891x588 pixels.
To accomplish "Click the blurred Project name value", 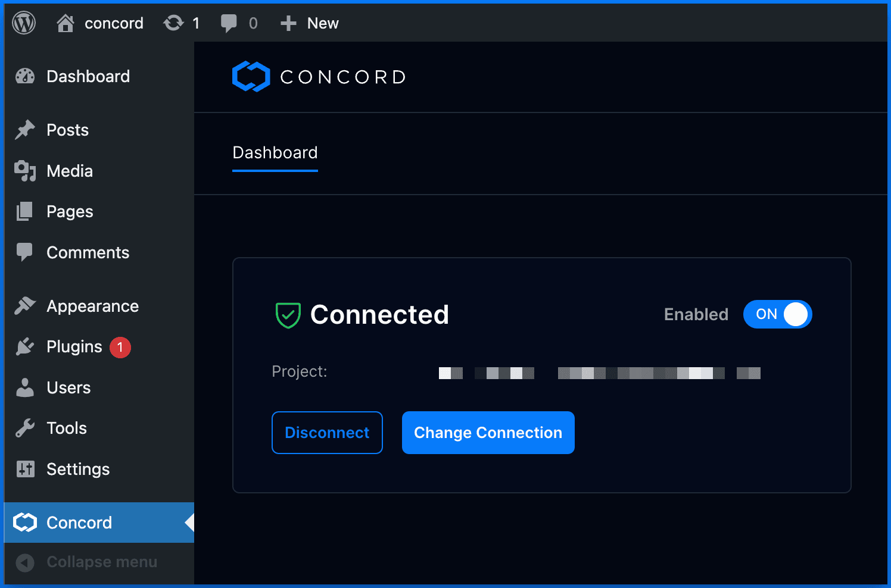I will pos(599,373).
